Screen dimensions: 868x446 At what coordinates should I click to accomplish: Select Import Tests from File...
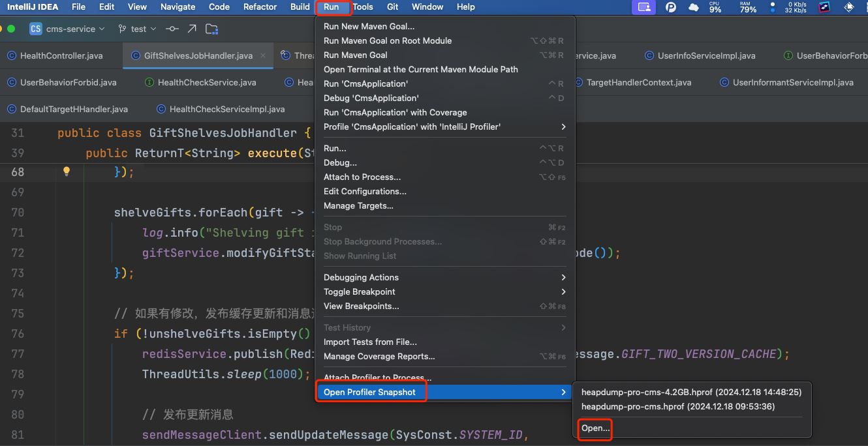(445, 342)
